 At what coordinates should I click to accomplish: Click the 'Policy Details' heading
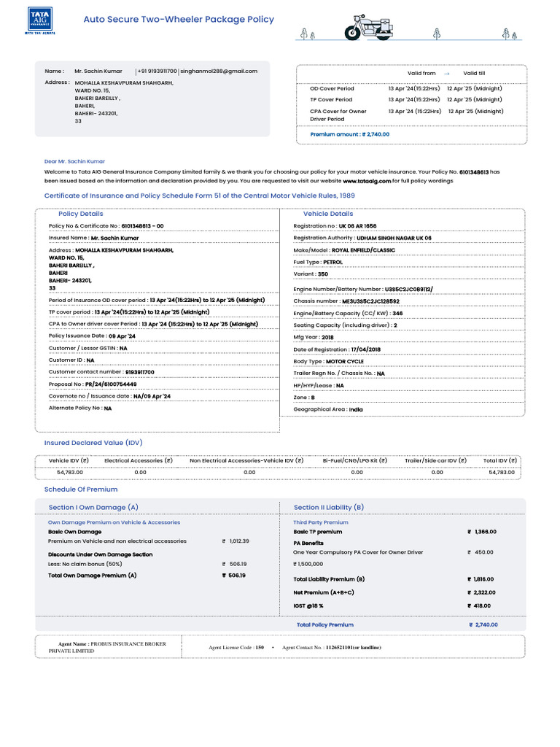click(80, 214)
